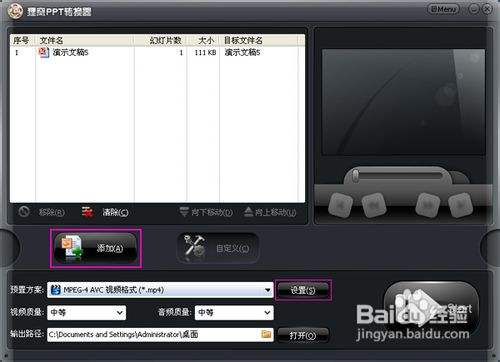Click 向上移动(U) to move item up

[x=270, y=212]
